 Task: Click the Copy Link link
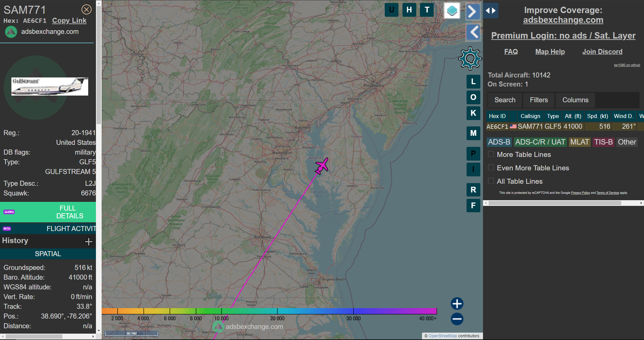69,20
